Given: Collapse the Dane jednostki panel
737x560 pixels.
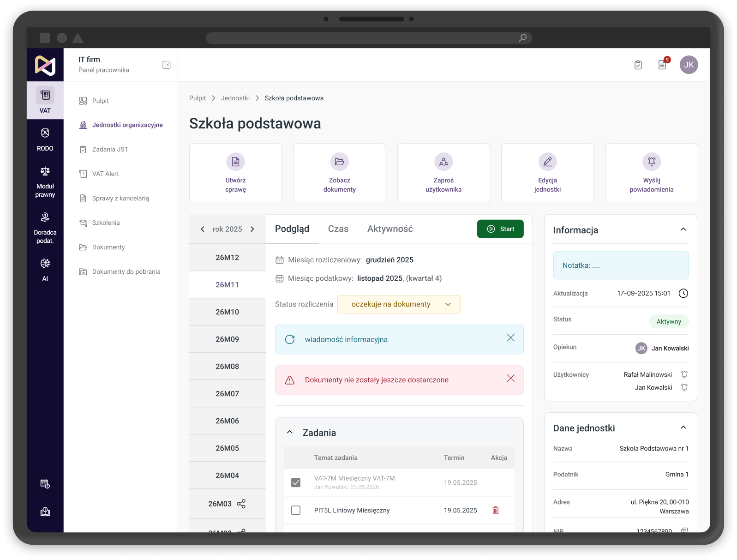Looking at the screenshot, I should point(683,428).
